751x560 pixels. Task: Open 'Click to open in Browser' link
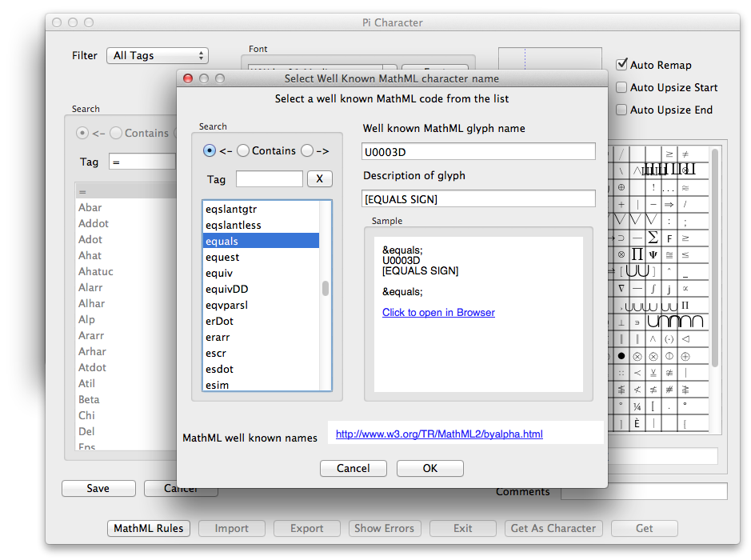click(438, 312)
